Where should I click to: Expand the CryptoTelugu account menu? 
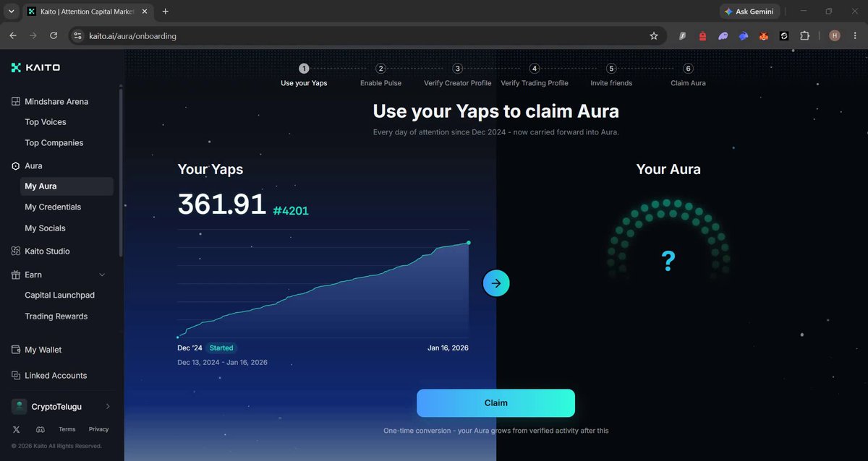(108, 407)
